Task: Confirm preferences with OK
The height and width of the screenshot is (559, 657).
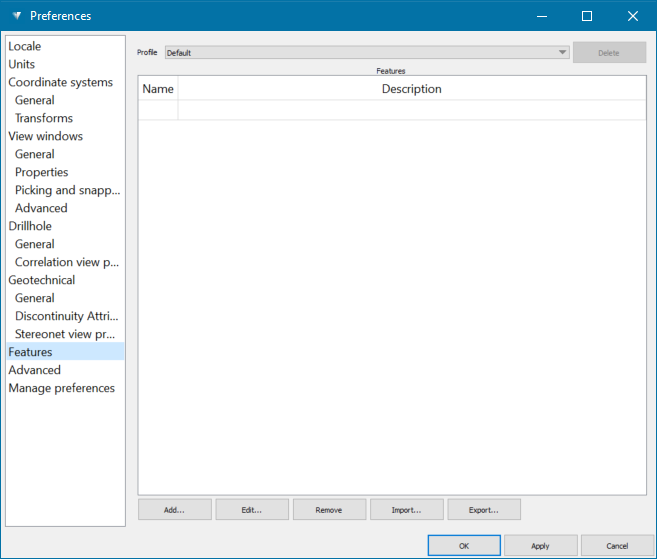Action: [x=464, y=546]
